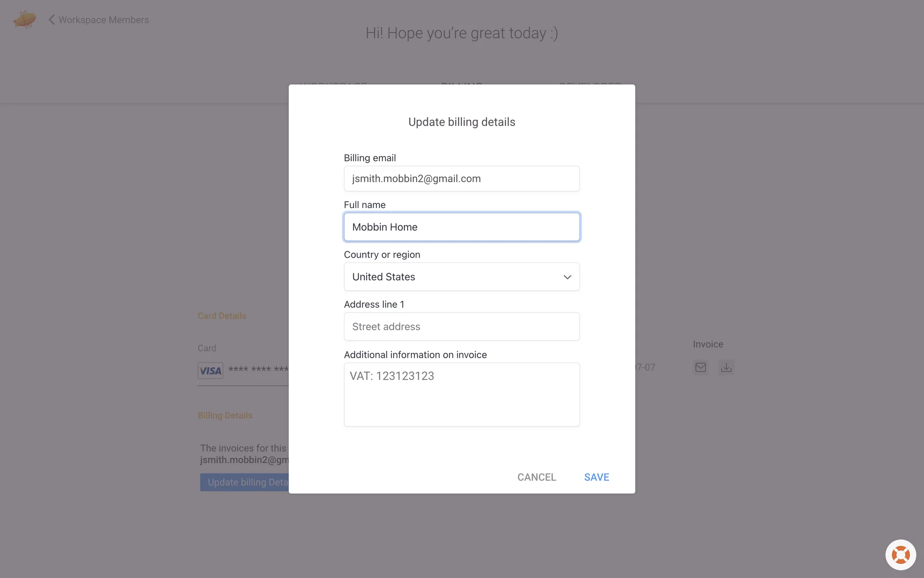The height and width of the screenshot is (578, 924).
Task: Click the Billing Details section heading
Action: tap(225, 415)
